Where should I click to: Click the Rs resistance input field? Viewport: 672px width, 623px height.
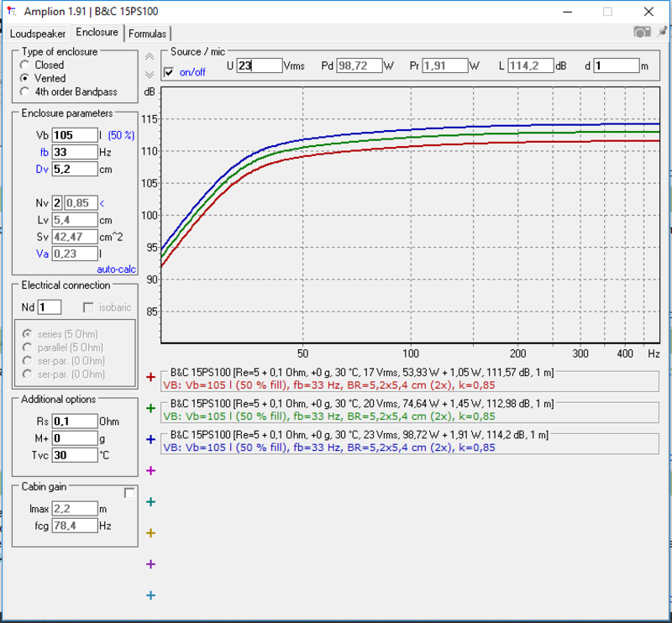(x=75, y=421)
